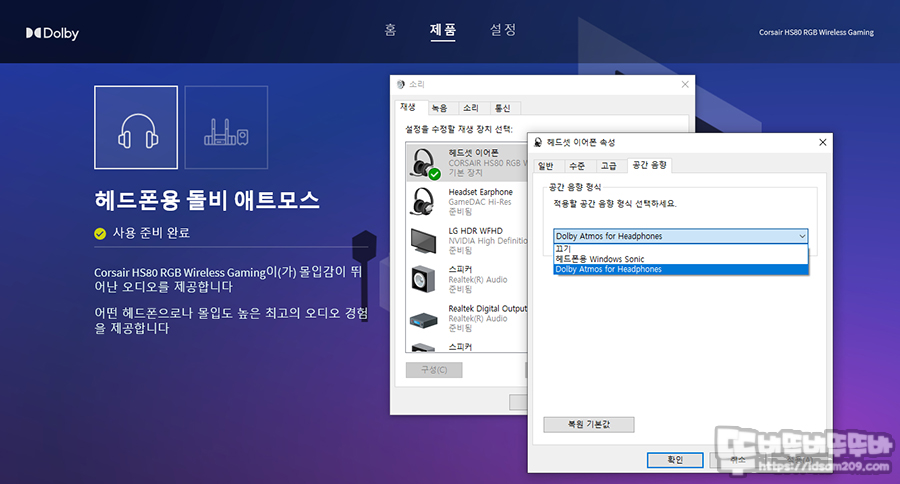Click 확인 button in properties dialog
The height and width of the screenshot is (484, 900).
tap(675, 460)
